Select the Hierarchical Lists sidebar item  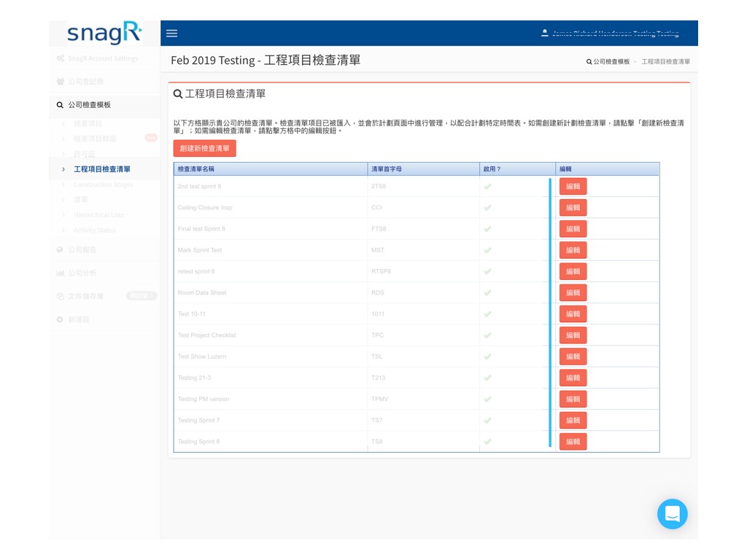[x=98, y=215]
